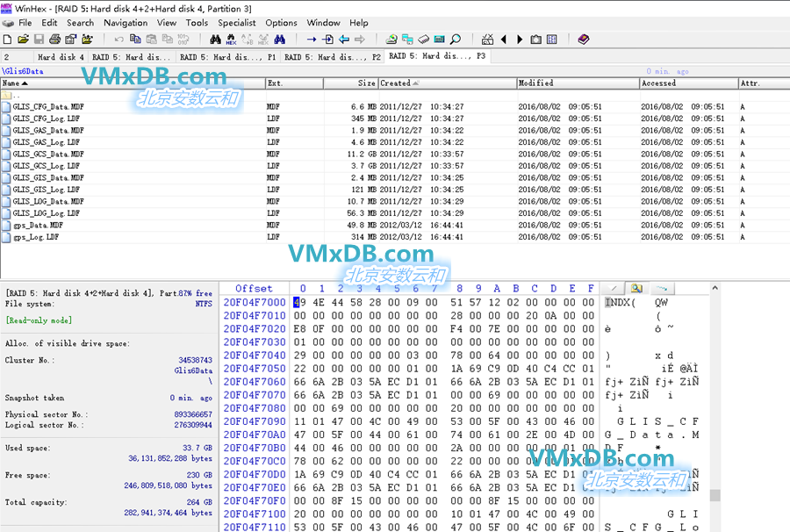Open the Tools menu

tap(197, 23)
